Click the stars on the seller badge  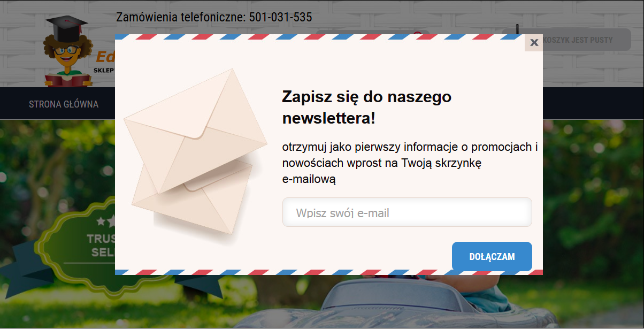(x=106, y=221)
